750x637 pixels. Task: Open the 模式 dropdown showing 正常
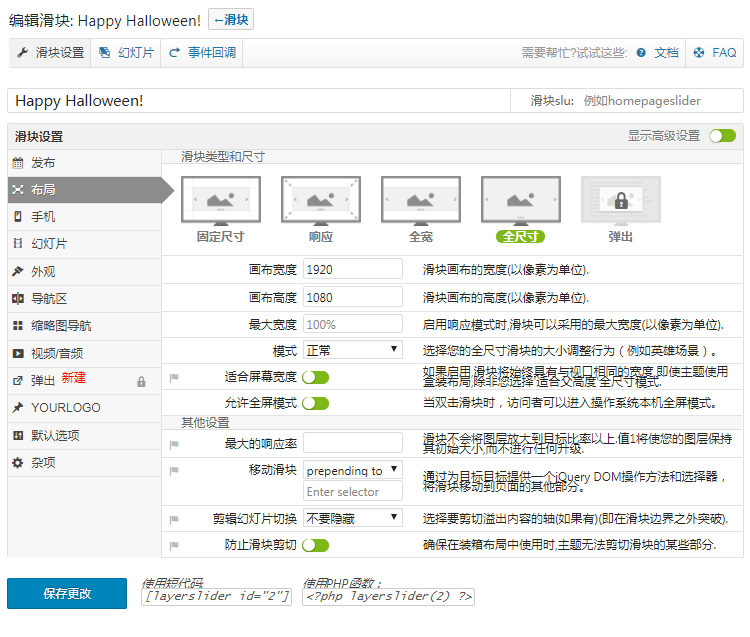[352, 350]
